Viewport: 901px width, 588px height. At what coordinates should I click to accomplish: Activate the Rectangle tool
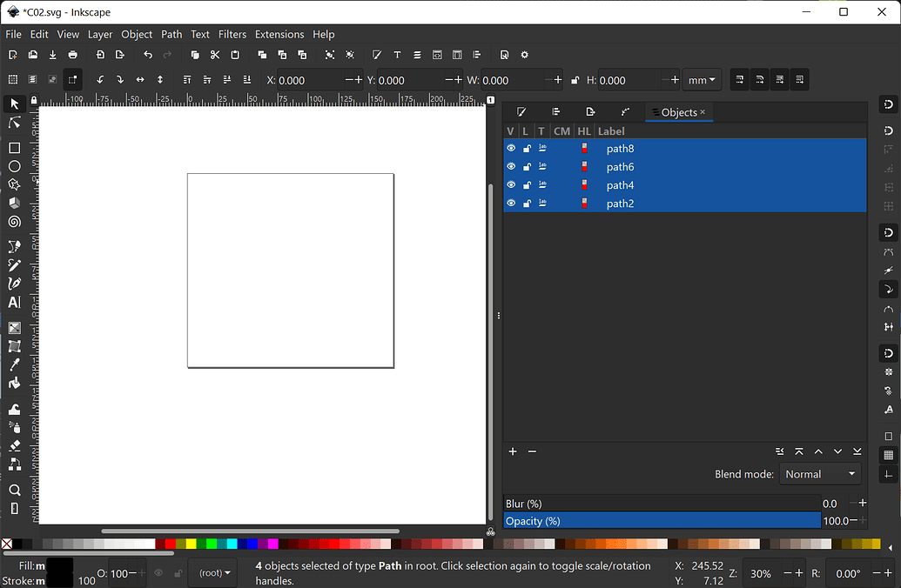click(14, 147)
